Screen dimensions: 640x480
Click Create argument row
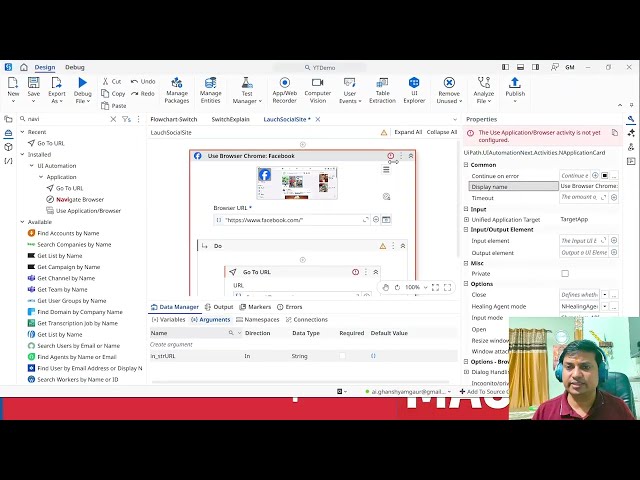[171, 344]
